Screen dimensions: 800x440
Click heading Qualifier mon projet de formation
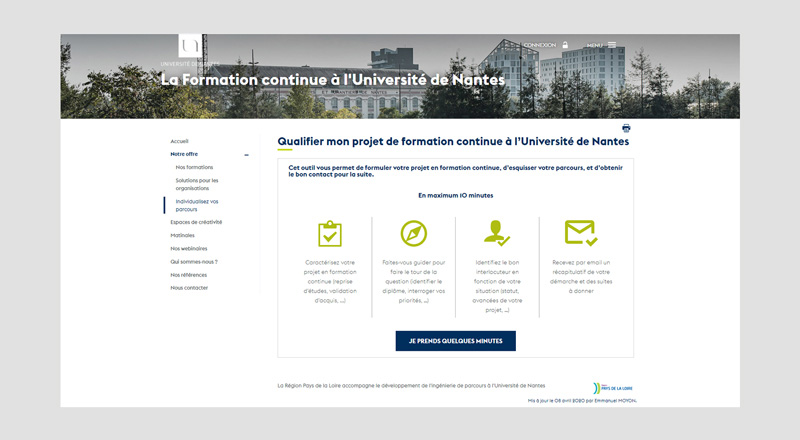[453, 141]
